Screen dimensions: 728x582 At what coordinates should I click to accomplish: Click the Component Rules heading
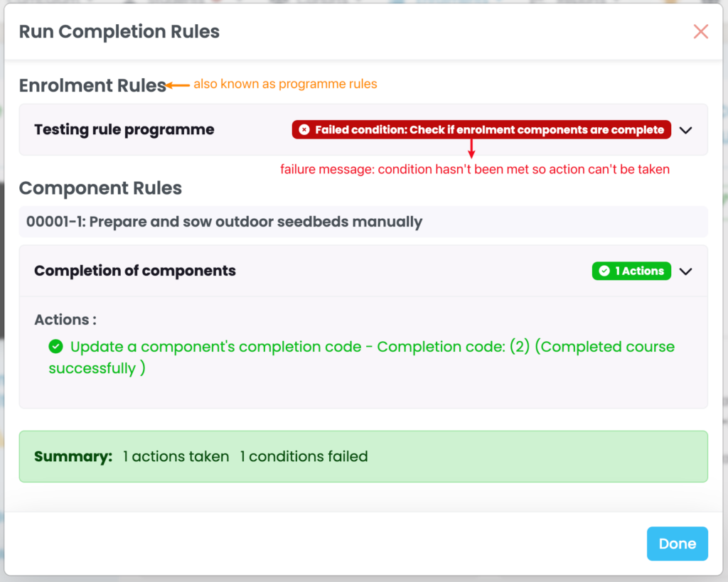pos(100,188)
